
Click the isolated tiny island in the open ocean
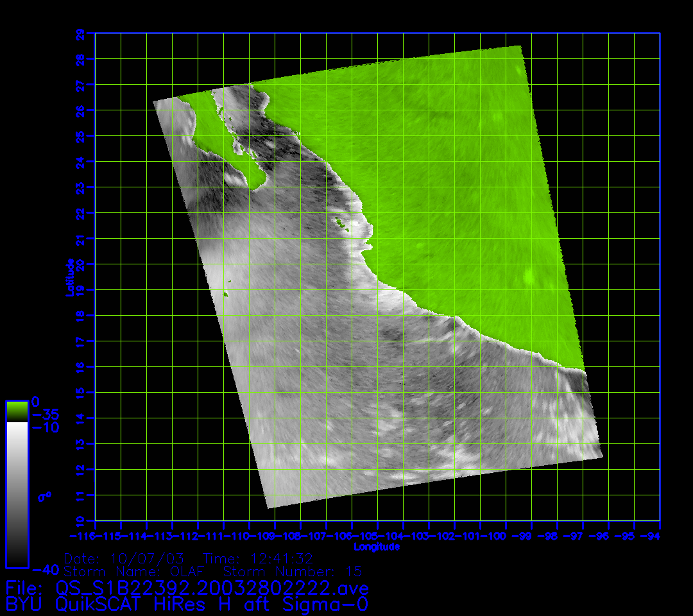tap(227, 295)
